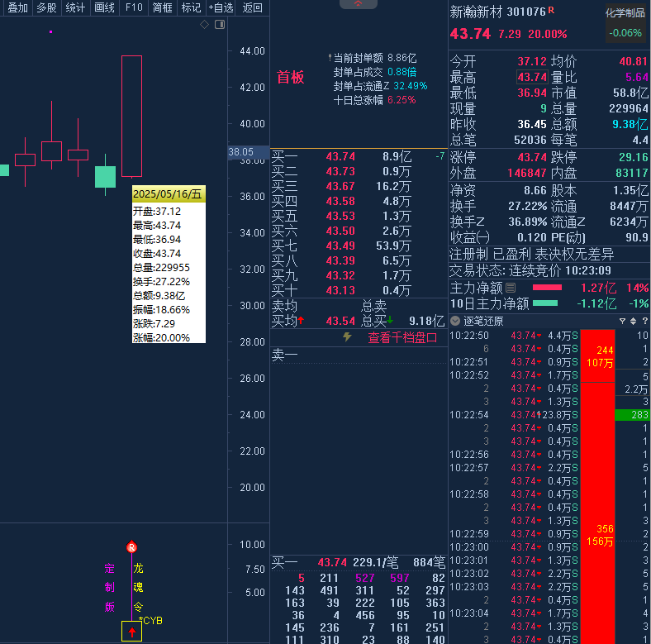
Task: Select the 买七 row at 43.49
Action: tap(359, 246)
